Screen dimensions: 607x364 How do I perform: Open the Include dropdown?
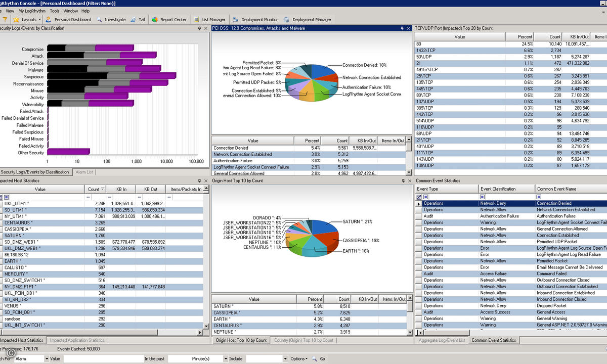pos(285,358)
